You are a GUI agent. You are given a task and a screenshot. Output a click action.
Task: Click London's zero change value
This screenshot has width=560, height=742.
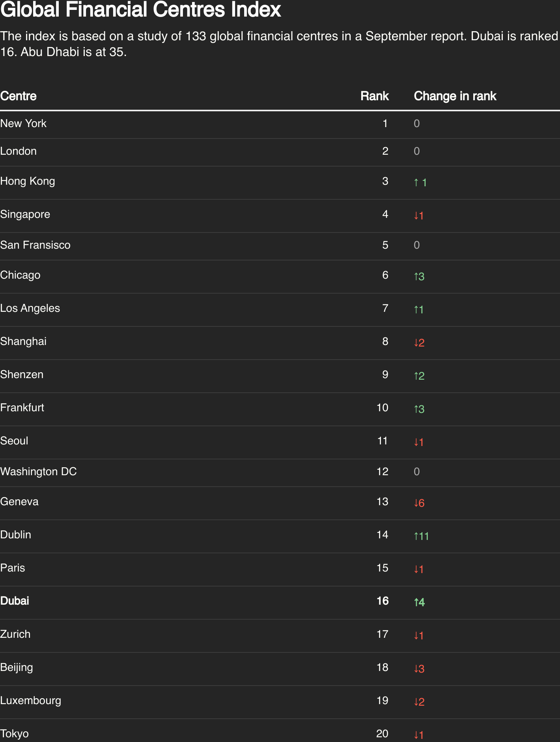[x=417, y=151]
